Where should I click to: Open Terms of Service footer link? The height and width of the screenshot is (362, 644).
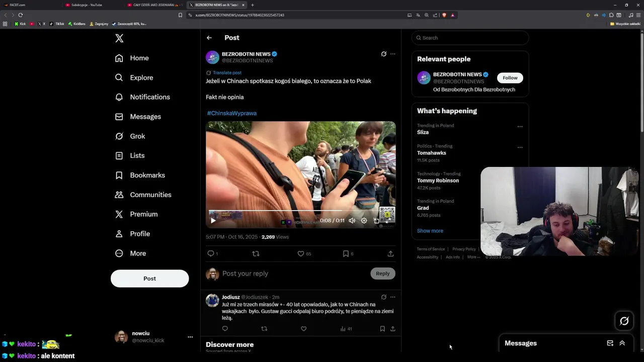(x=431, y=249)
